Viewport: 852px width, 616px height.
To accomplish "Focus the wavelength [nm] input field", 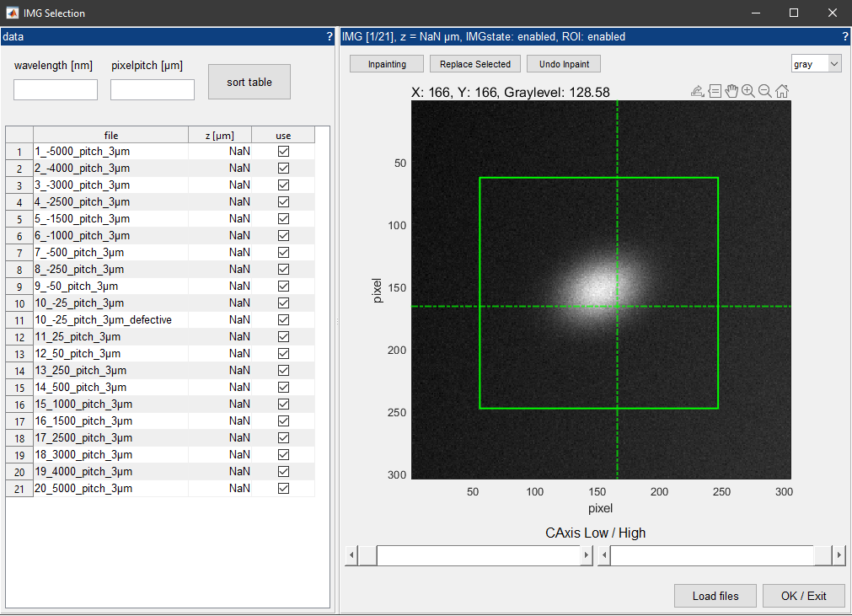I will (56, 89).
